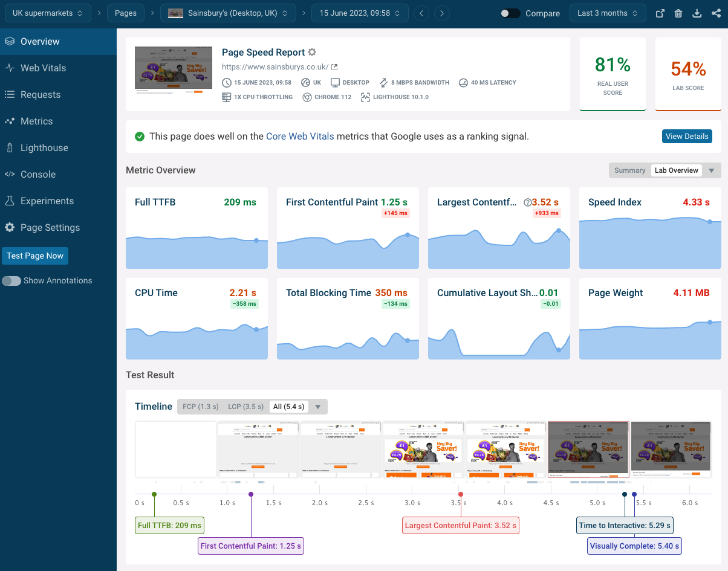Click the Chrome 112 browser icon
The height and width of the screenshot is (571, 728).
coord(307,97)
